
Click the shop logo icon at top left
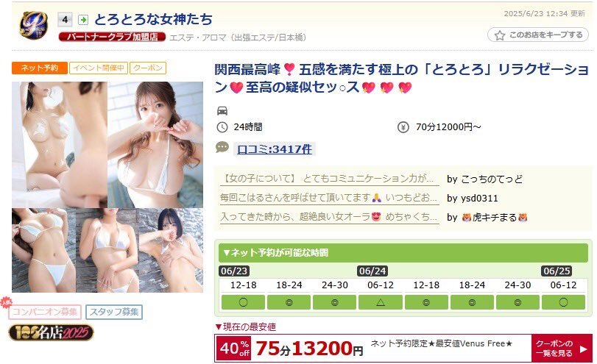pos(34,25)
